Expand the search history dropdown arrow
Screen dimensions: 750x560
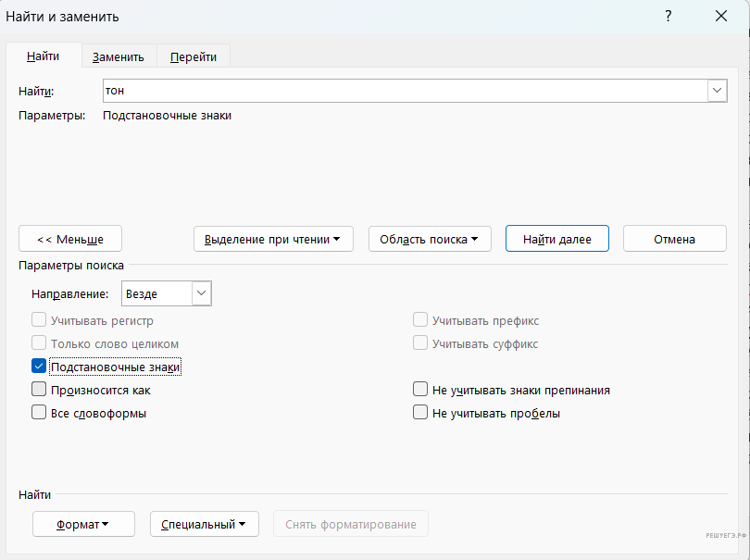click(717, 91)
